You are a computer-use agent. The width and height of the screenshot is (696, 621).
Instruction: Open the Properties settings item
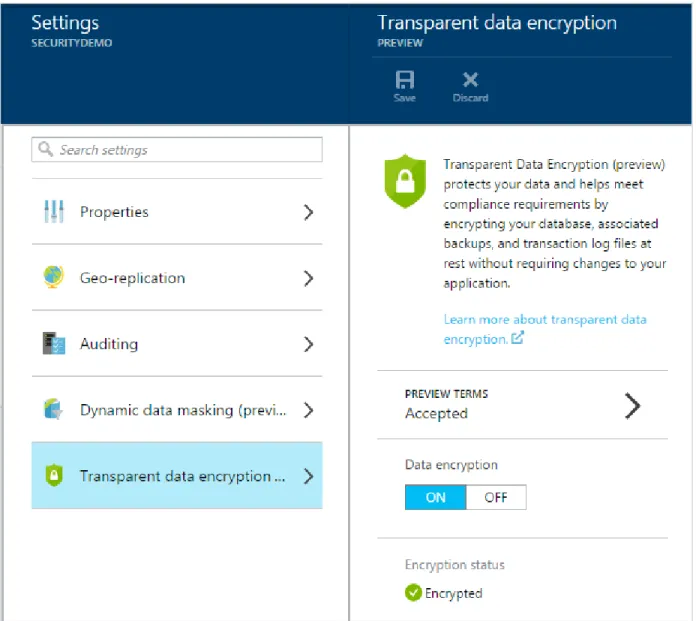pos(177,212)
